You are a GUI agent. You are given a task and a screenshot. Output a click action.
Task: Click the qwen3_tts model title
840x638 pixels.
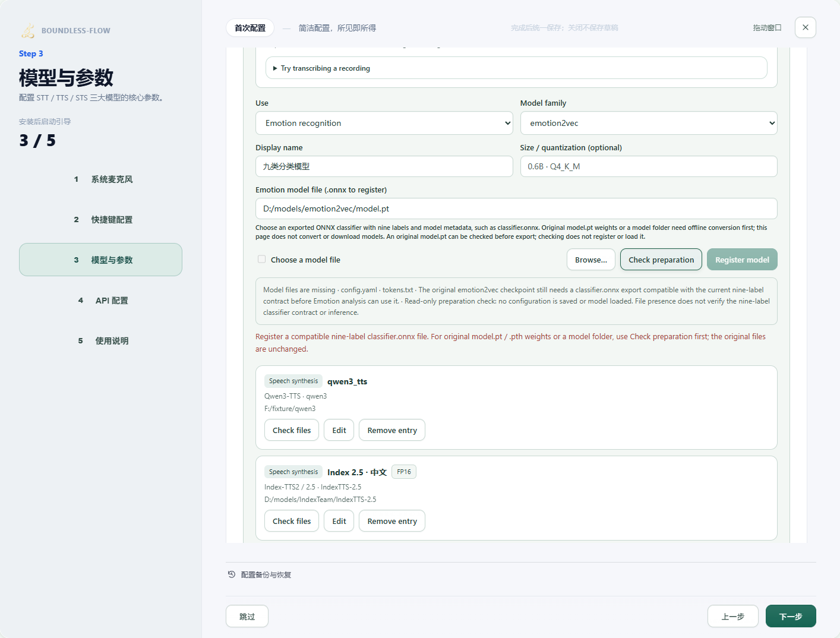pyautogui.click(x=348, y=381)
